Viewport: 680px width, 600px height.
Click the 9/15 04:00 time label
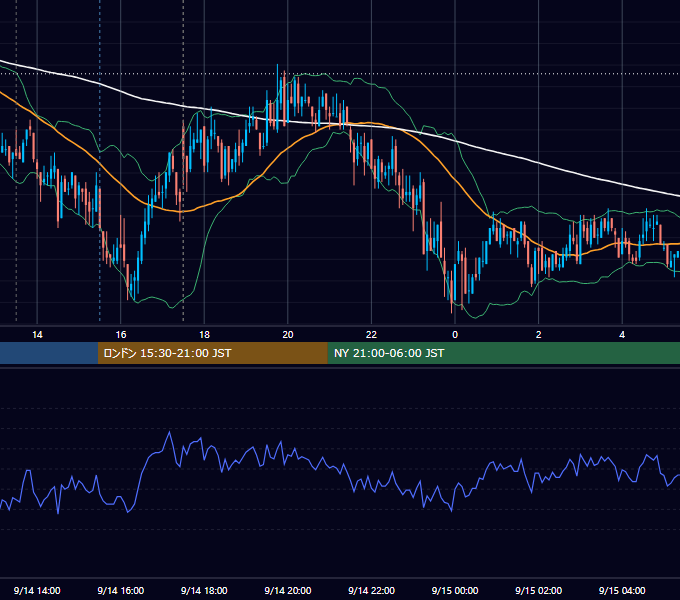click(x=622, y=590)
